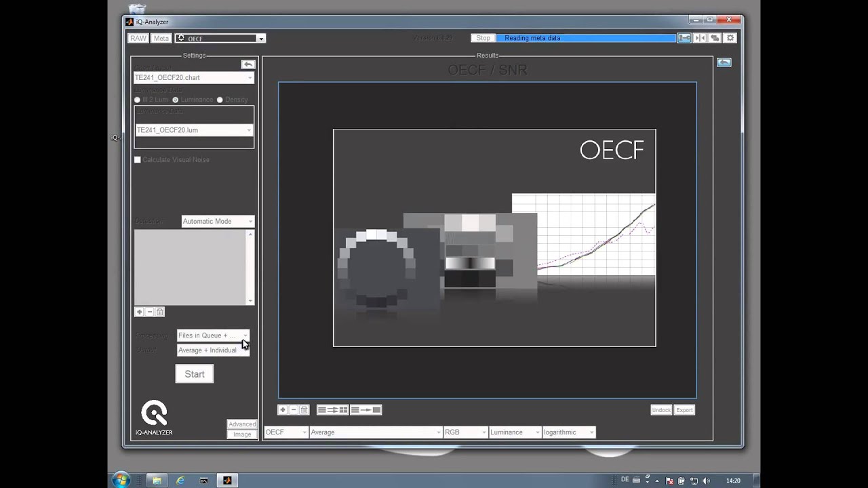Open the bottom OECF result type dropdown
Viewport: 868px width, 488px height.
pos(285,432)
